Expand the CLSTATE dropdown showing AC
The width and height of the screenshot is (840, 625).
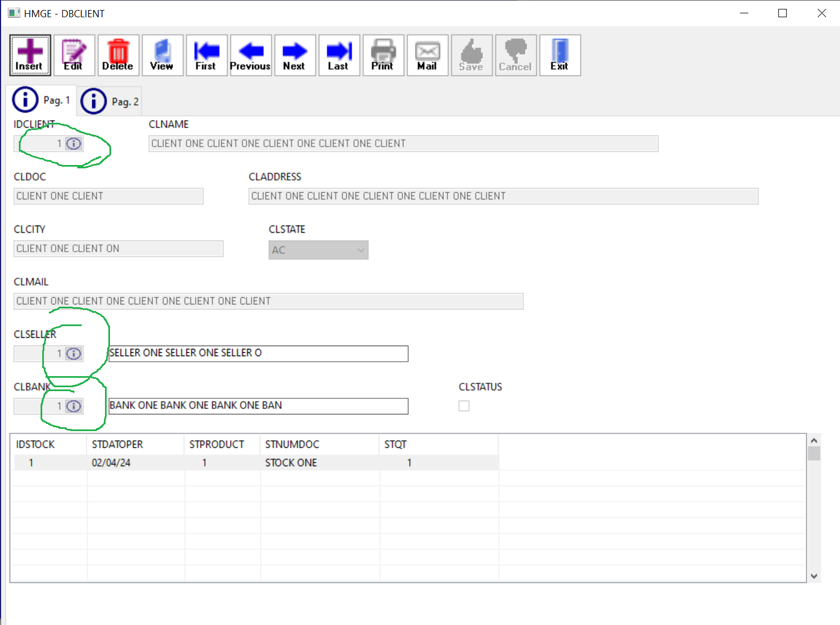361,250
